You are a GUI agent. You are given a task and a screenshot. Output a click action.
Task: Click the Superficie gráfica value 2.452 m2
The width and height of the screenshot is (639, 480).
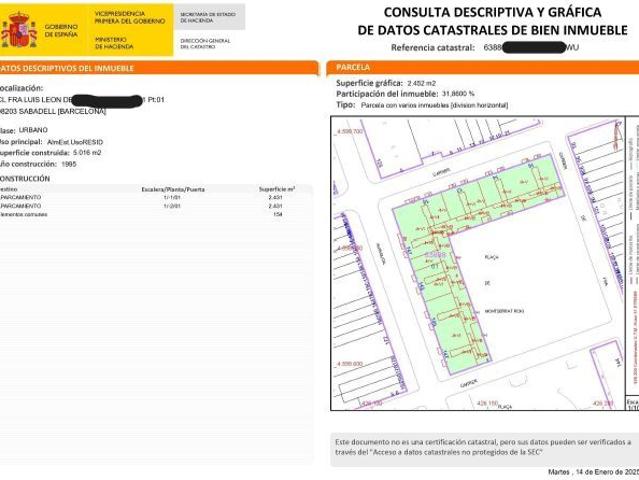pos(421,84)
